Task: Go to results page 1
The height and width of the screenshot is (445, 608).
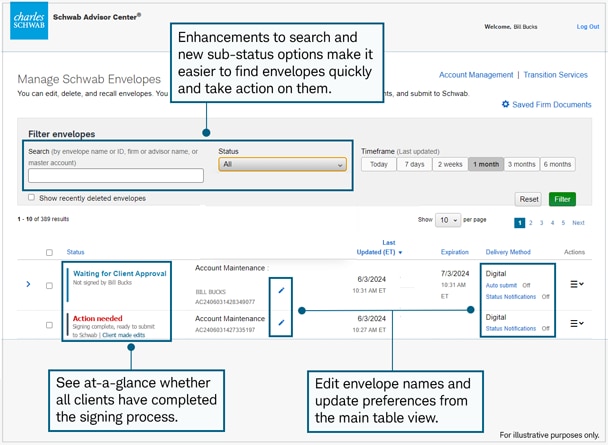Action: click(520, 223)
